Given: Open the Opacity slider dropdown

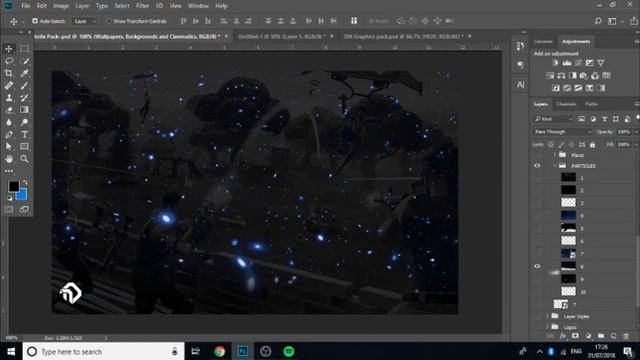Looking at the screenshot, I should click(x=636, y=132).
